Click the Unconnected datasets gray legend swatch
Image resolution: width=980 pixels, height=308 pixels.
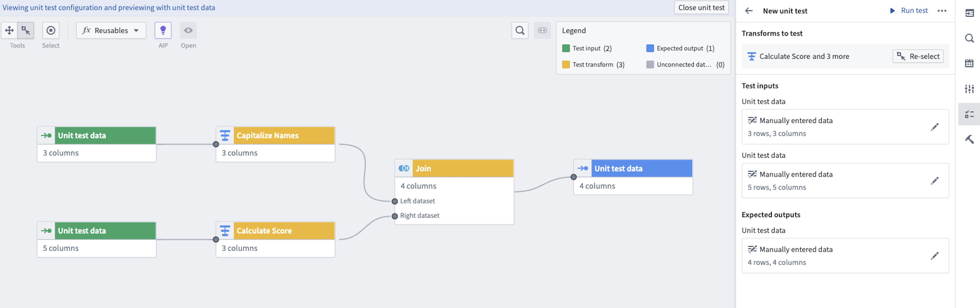[650, 65]
